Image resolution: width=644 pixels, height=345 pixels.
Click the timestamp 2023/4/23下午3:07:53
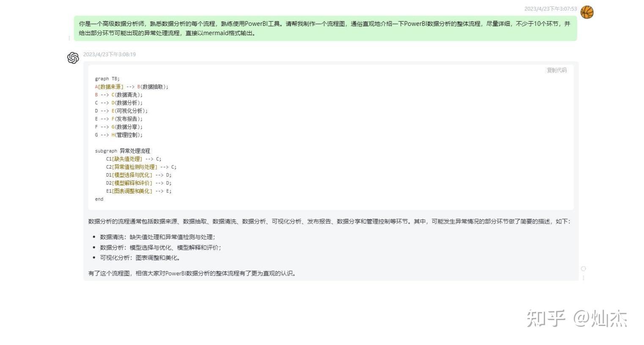tap(551, 9)
